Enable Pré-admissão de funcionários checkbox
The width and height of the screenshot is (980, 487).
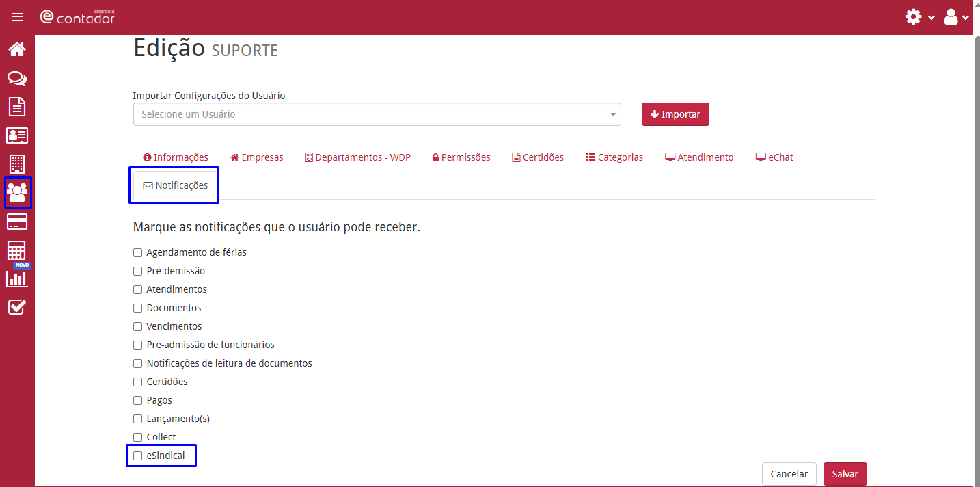[137, 345]
